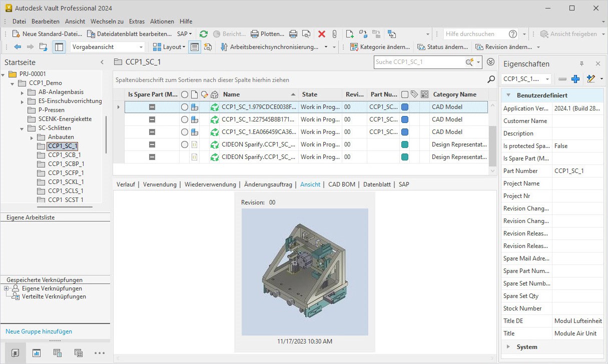Click Status ändern button
The width and height of the screenshot is (608, 364).
443,47
